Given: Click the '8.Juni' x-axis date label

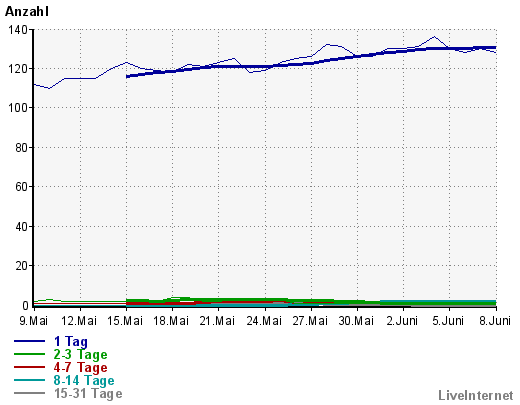Looking at the screenshot, I should coord(495,321).
